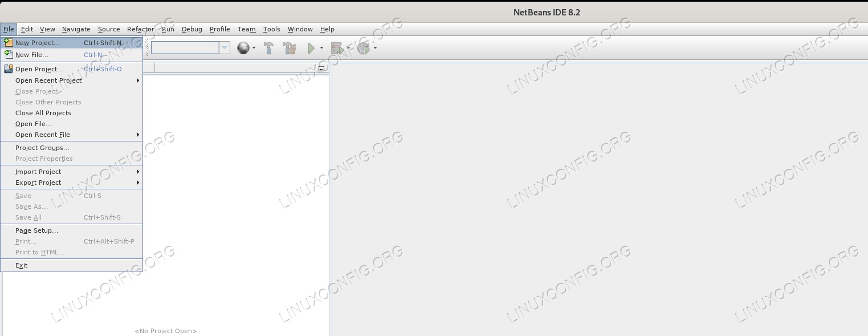Choose Exit from the File menu
Screen dimensions: 868x336
(x=71, y=265)
